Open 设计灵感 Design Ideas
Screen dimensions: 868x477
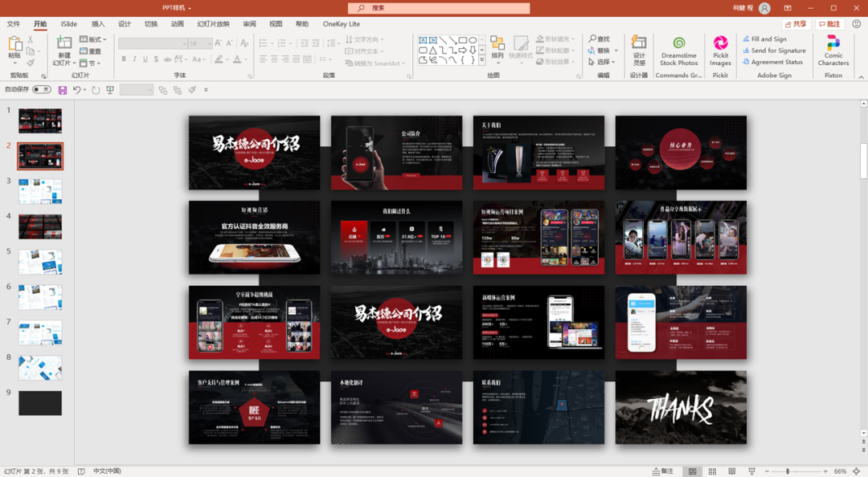point(639,51)
